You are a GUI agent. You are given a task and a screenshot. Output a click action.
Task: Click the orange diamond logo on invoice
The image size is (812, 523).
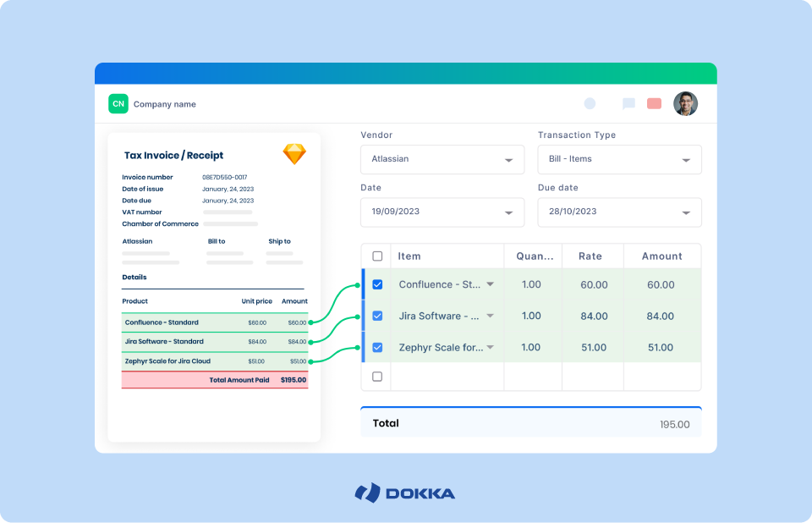[x=294, y=154]
